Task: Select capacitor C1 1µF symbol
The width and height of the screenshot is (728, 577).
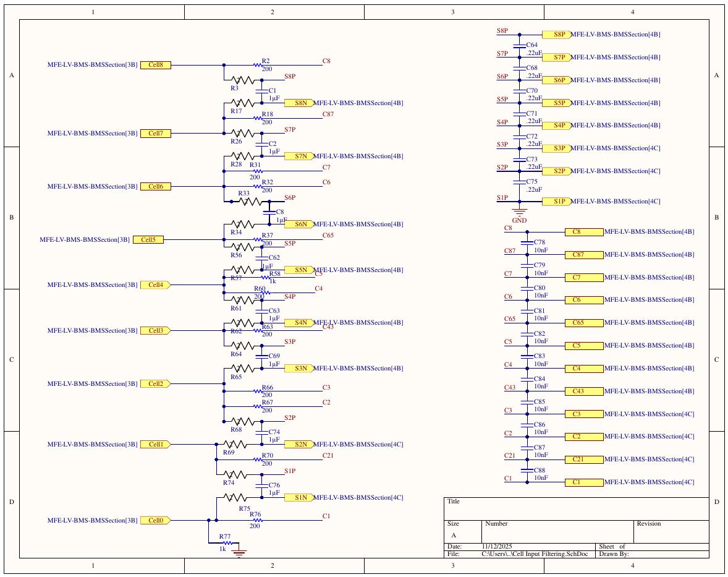Action: point(262,92)
